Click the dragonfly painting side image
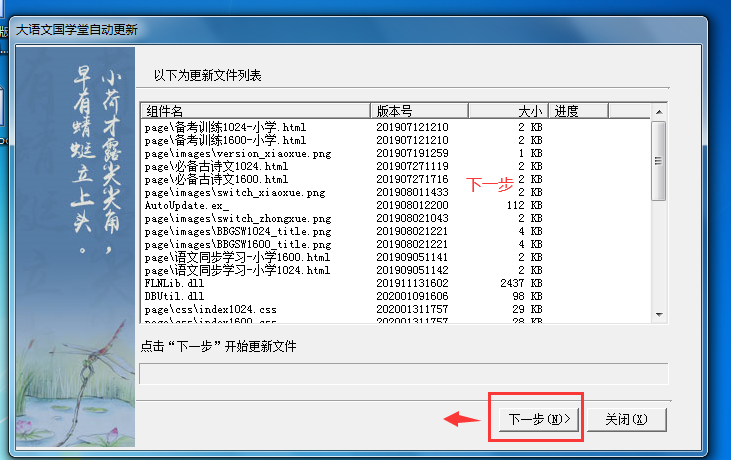This screenshot has height=460, width=731. 76,247
